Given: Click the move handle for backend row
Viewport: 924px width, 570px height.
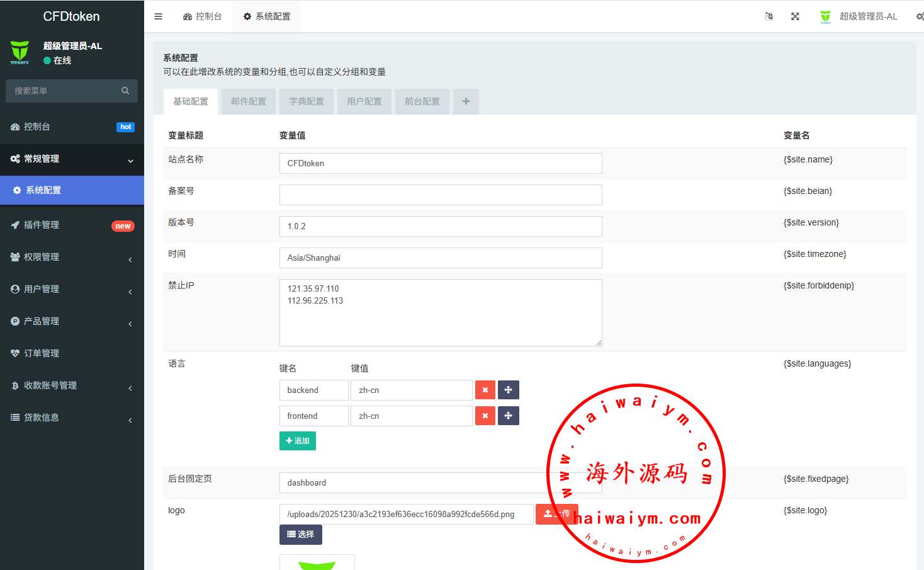Looking at the screenshot, I should coord(508,390).
